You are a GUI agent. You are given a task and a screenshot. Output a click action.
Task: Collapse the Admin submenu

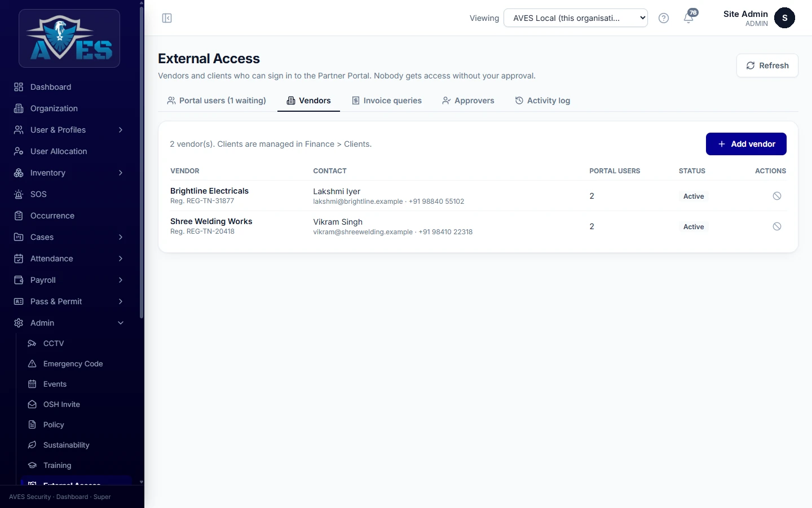70,323
